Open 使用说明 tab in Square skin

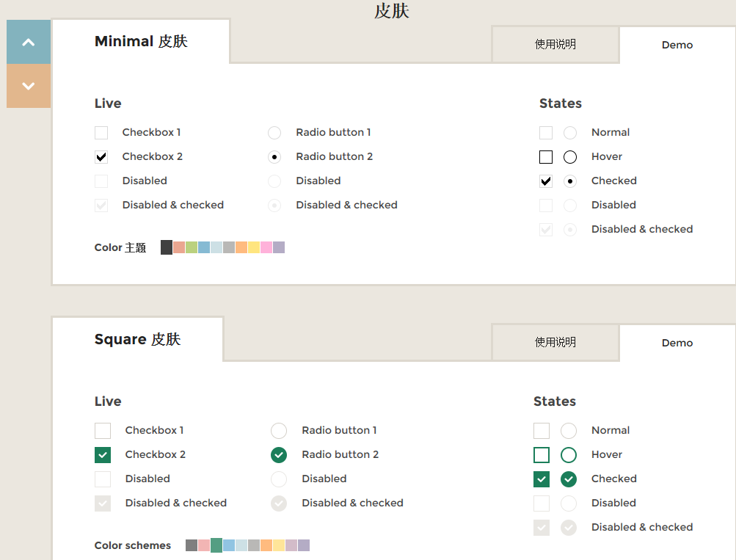[x=555, y=342]
